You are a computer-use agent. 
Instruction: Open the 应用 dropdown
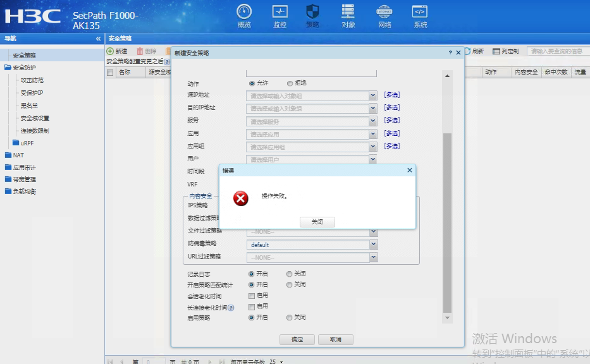(x=372, y=134)
